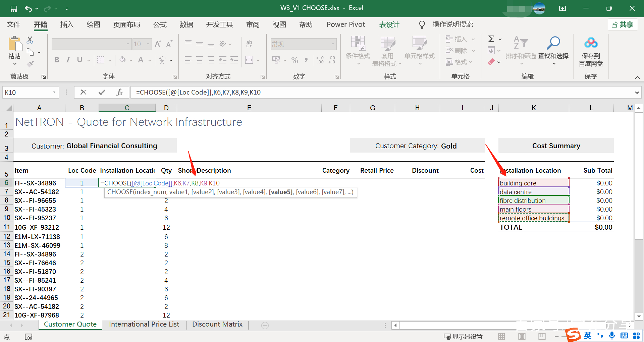Click the Save icon in title bar
Screen dimensions: 644x342
14,9
